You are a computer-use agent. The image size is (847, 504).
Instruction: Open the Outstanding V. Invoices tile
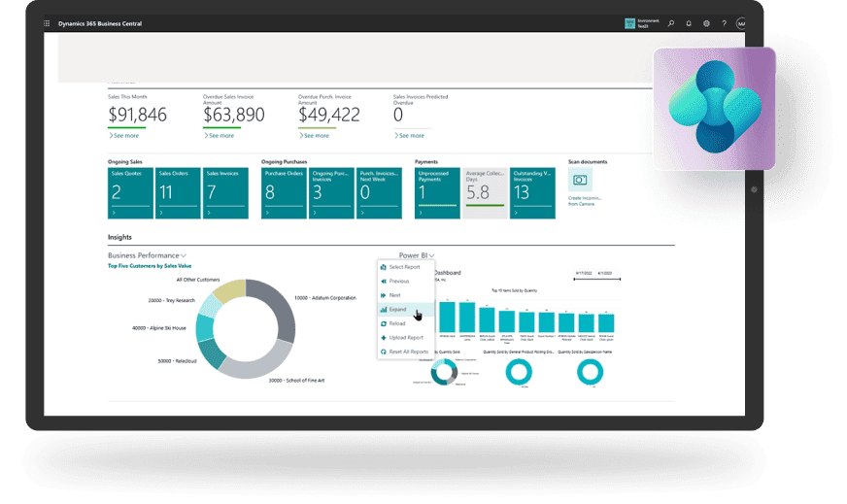(x=532, y=193)
